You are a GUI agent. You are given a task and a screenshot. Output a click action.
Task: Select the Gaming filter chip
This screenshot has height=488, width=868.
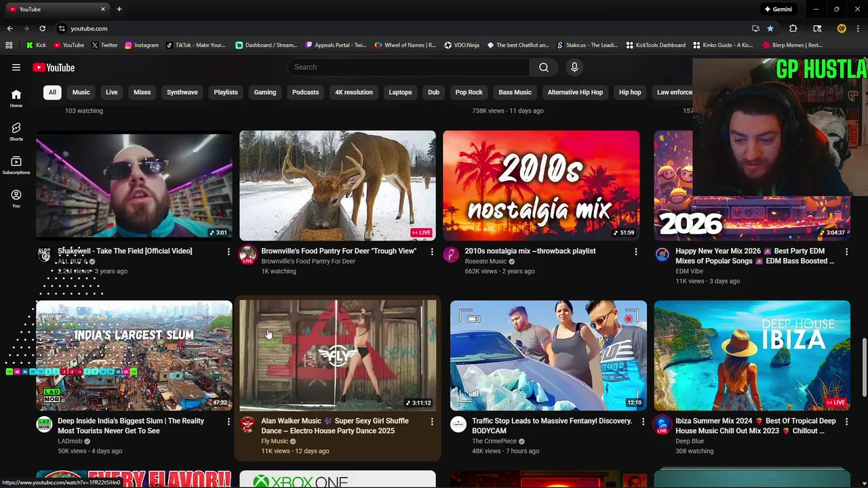pyautogui.click(x=265, y=92)
